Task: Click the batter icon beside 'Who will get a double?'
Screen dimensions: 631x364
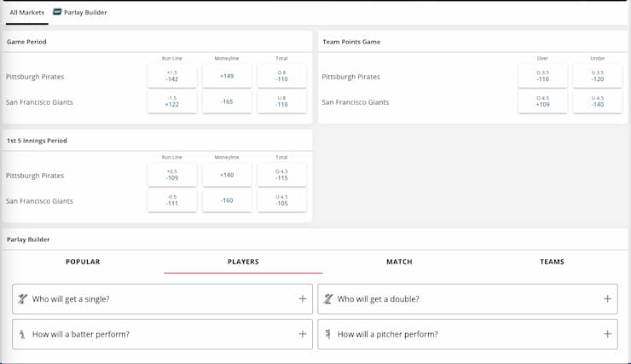Action: (x=327, y=299)
